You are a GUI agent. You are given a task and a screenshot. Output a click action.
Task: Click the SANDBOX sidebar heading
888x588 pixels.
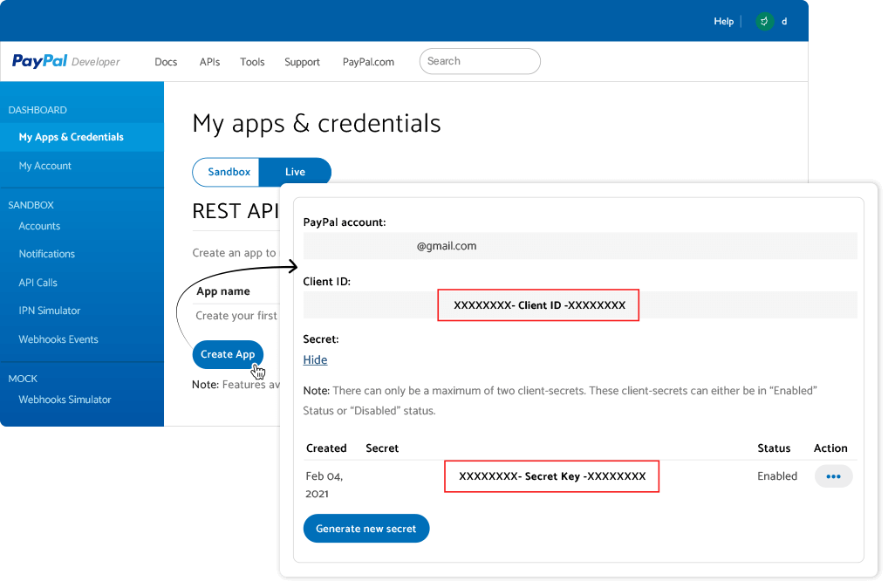pyautogui.click(x=31, y=205)
